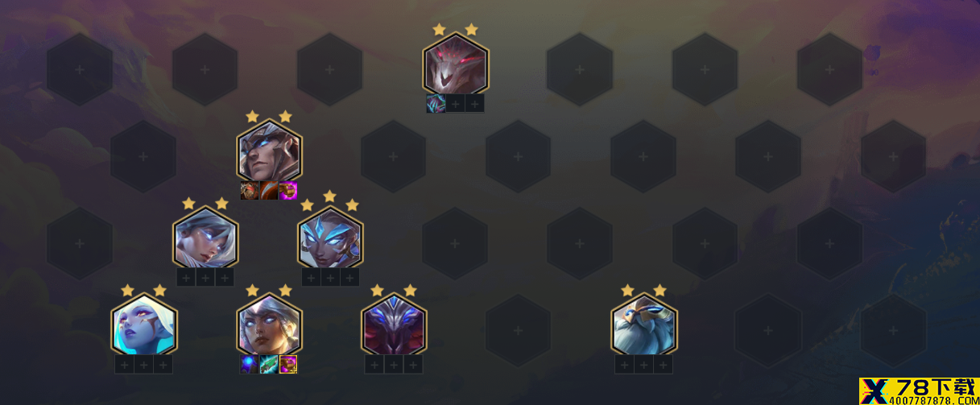Add champion to empty bottom-right hex

coord(893,330)
